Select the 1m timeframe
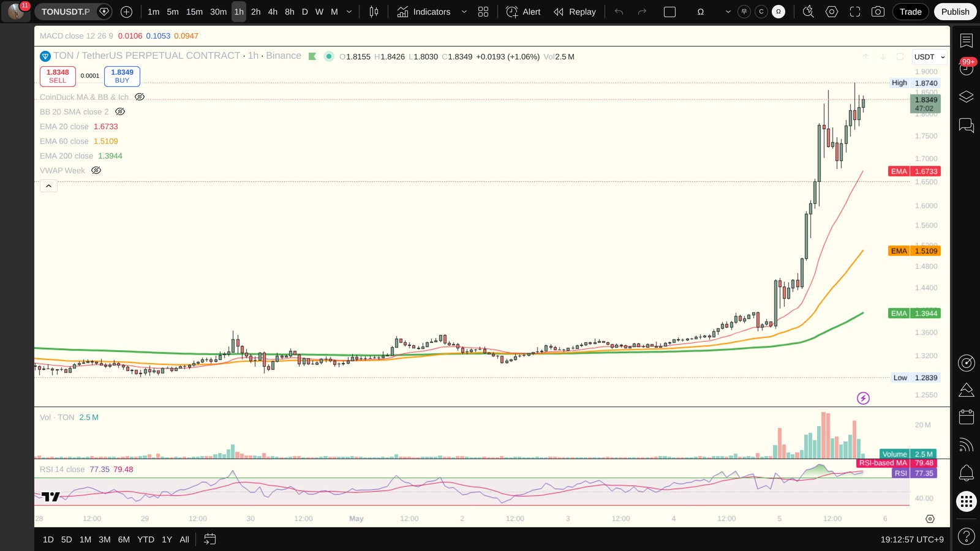This screenshot has width=980, height=551. tap(153, 12)
